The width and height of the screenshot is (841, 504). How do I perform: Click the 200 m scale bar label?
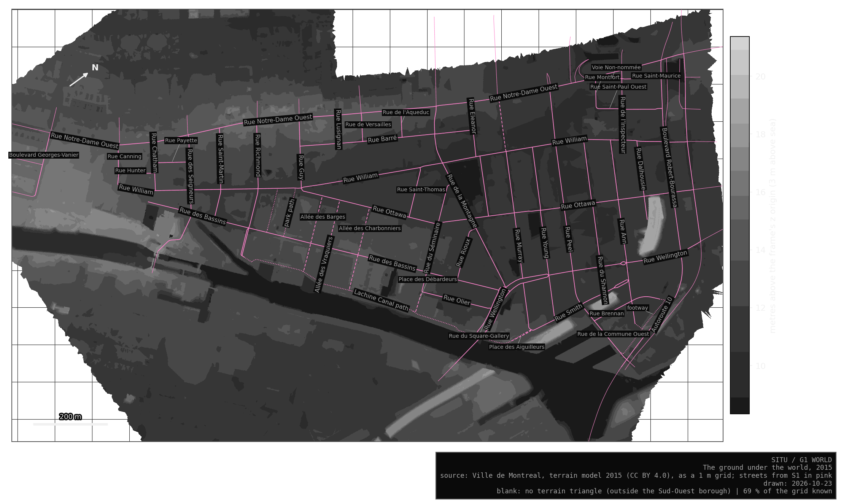coord(70,417)
